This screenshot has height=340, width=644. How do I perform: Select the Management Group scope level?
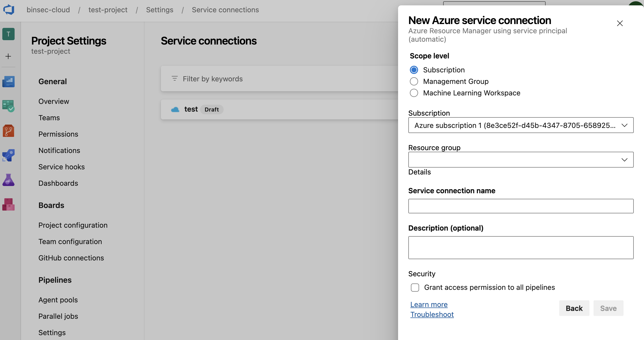pyautogui.click(x=414, y=81)
